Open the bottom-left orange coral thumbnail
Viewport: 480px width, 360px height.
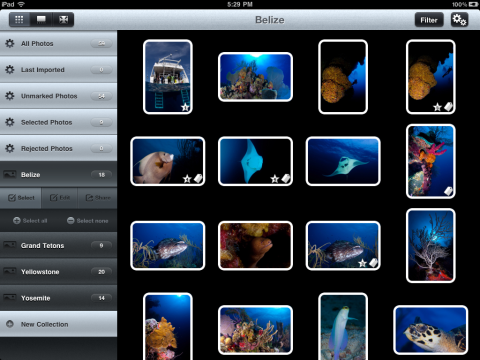[168, 327]
